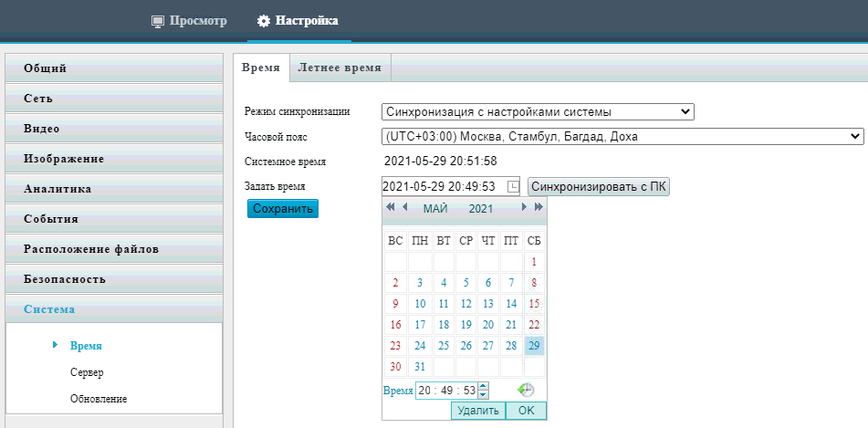Click 2021 year selector in calendar
Viewport: 868px width, 428px height.
(480, 209)
